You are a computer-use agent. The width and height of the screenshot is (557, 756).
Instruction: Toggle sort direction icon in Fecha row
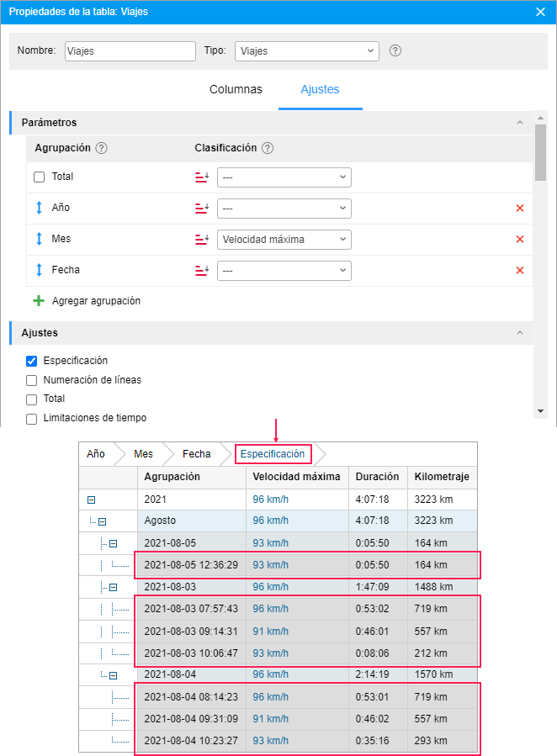point(202,271)
